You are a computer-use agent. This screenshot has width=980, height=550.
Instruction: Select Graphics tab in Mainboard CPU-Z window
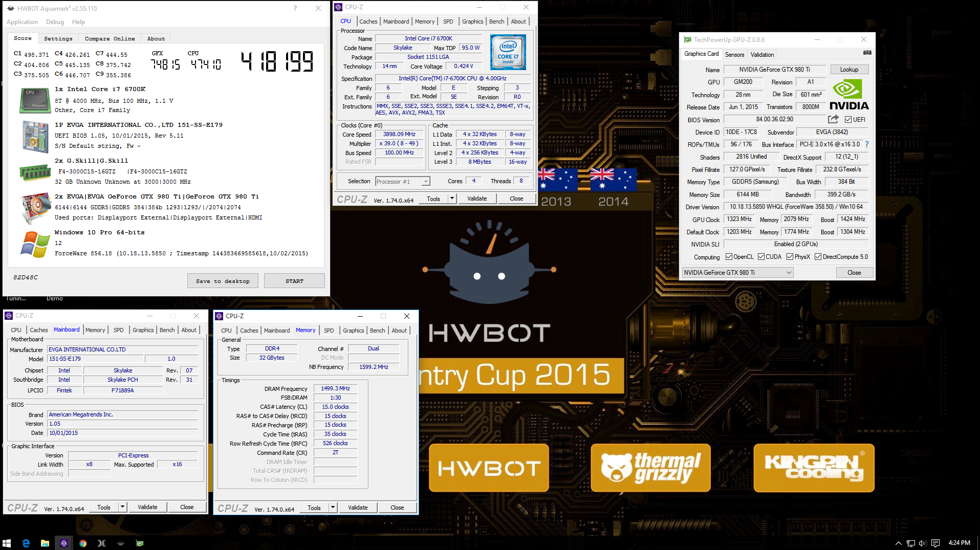pos(143,330)
